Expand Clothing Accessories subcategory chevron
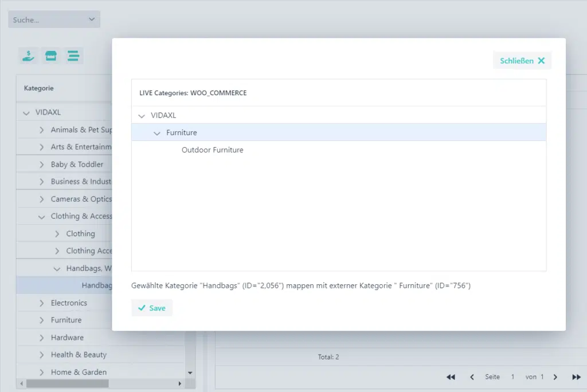The image size is (587, 392). click(57, 251)
